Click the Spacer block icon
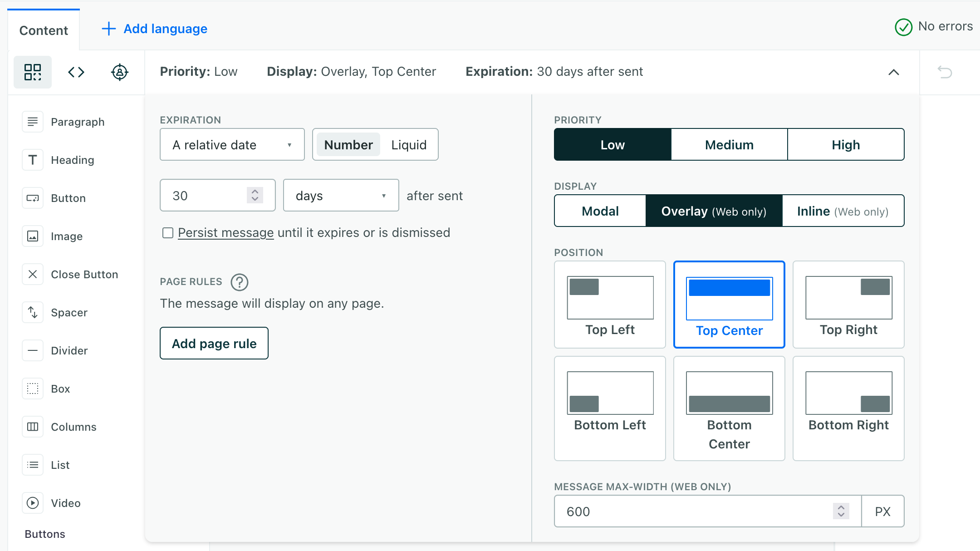 33,312
